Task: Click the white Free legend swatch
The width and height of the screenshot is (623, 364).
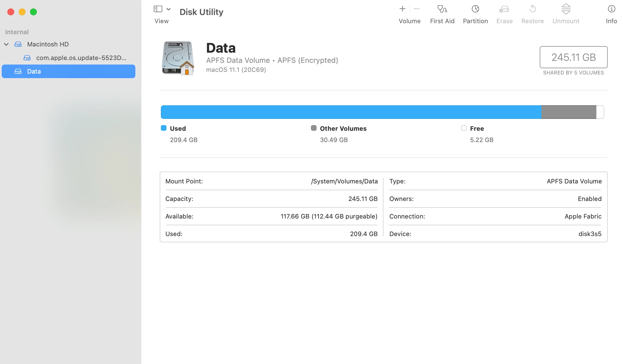Action: pos(464,128)
